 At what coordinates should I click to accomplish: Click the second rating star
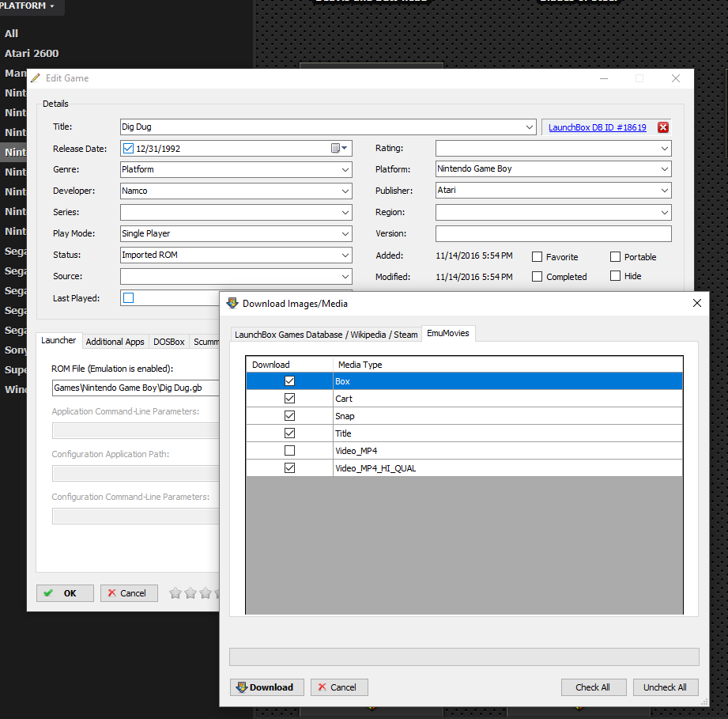click(190, 593)
